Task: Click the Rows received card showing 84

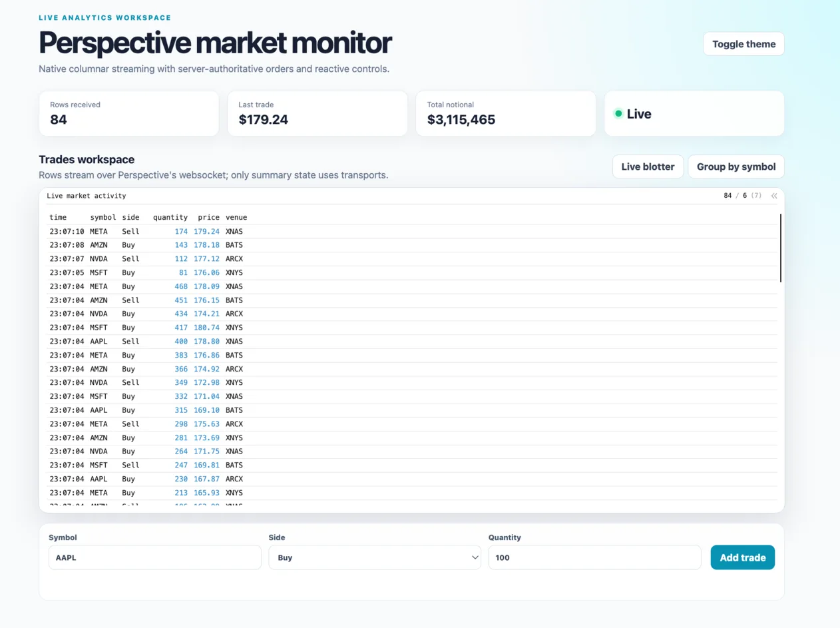Action: 128,114
